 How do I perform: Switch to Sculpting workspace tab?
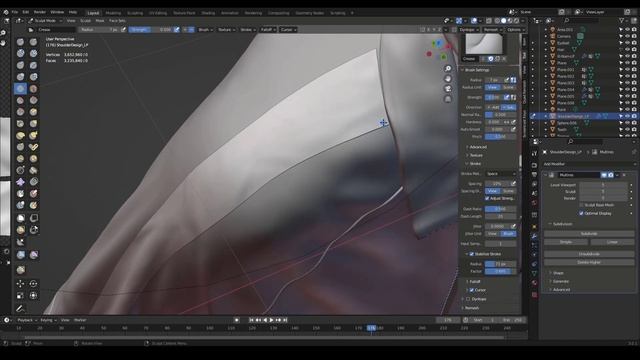tap(135, 13)
